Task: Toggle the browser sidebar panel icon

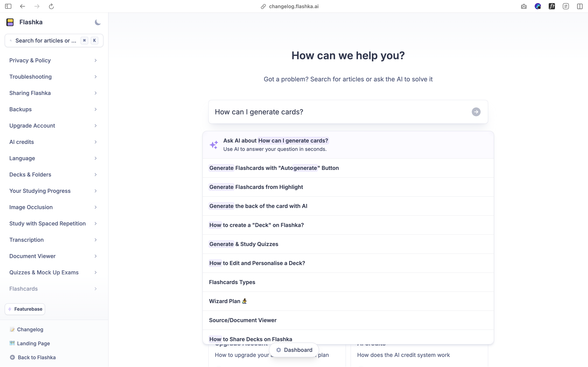Action: coord(8,7)
